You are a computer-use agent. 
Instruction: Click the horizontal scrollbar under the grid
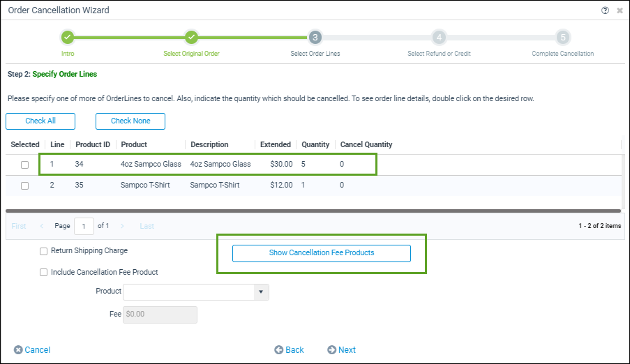tap(313, 211)
